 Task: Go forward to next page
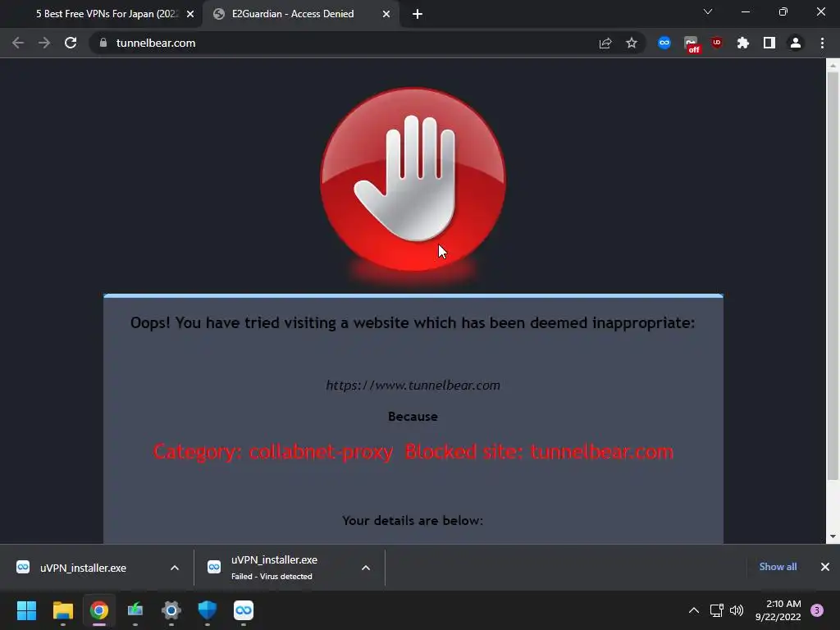coord(44,43)
